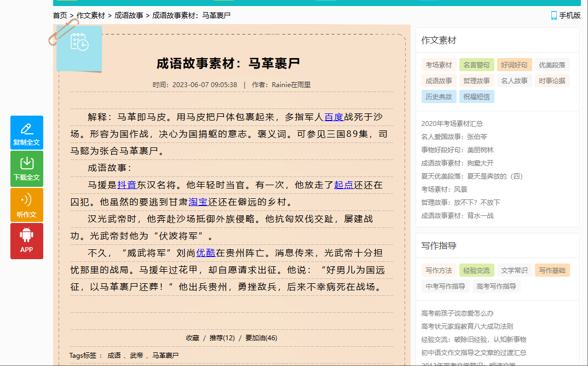Screen dimensions: 588x366
Task: Click the 作文素材 sidebar heading
Action: tap(439, 40)
